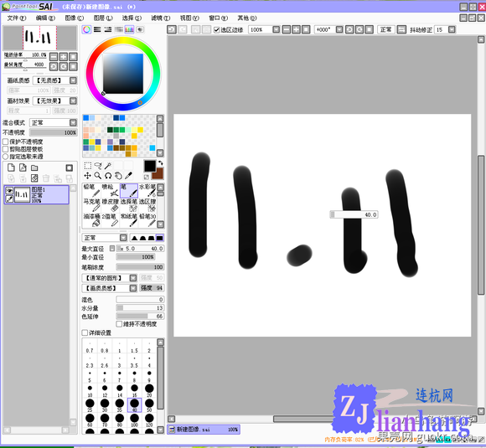The image size is (486, 448).
Task: Open the 文件 menu
Action: click(17, 18)
